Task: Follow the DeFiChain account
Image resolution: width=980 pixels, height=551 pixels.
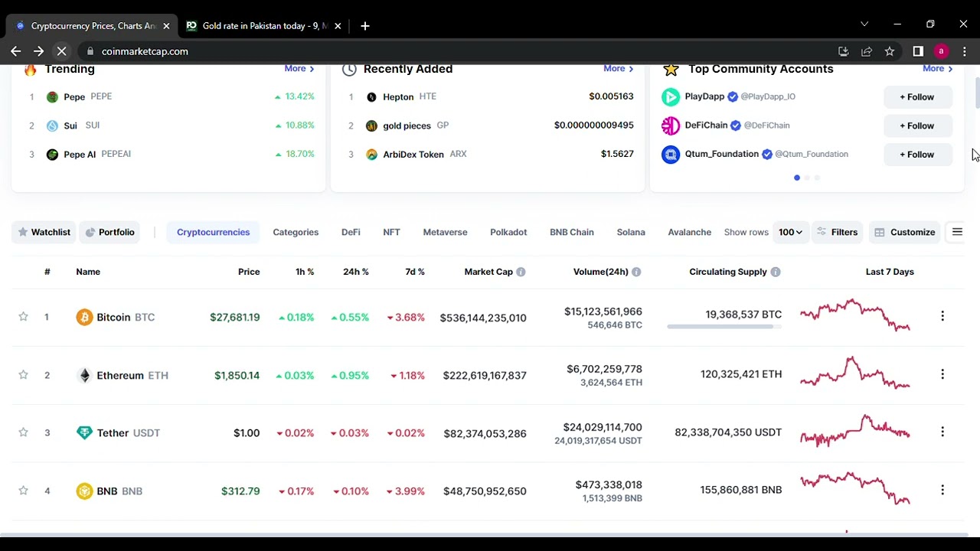Action: pos(917,126)
